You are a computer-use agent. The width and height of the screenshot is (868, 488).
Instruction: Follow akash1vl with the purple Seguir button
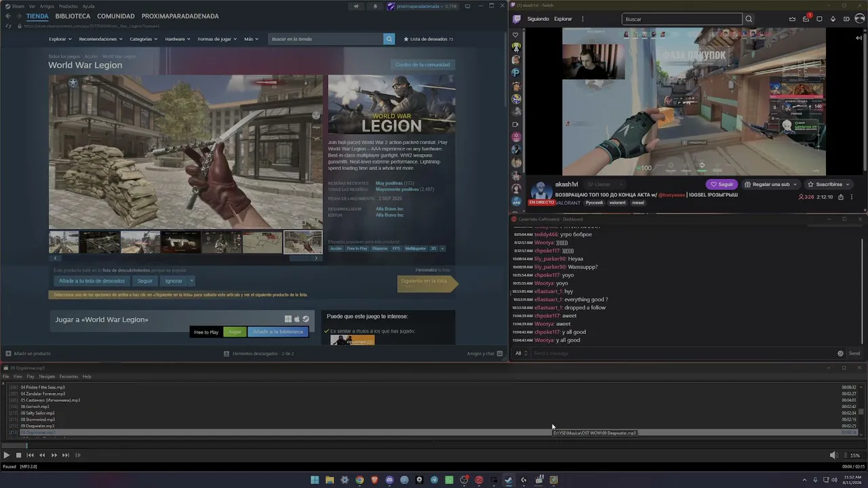coord(722,184)
